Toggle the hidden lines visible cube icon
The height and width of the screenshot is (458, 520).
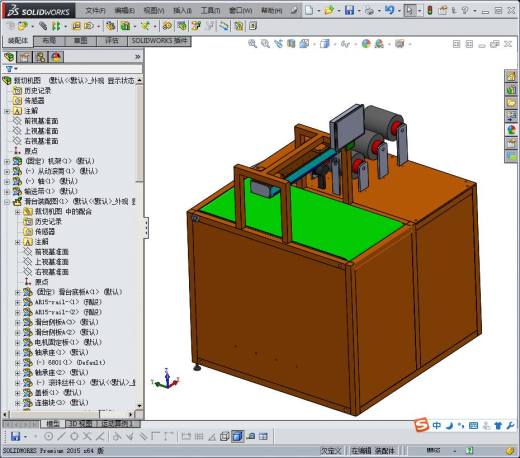pyautogui.click(x=225, y=436)
